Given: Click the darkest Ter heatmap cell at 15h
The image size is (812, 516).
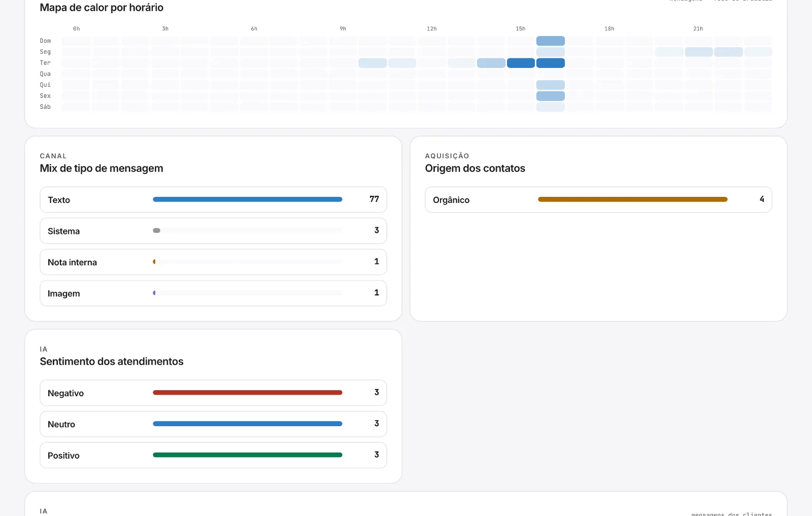Looking at the screenshot, I should point(521,63).
